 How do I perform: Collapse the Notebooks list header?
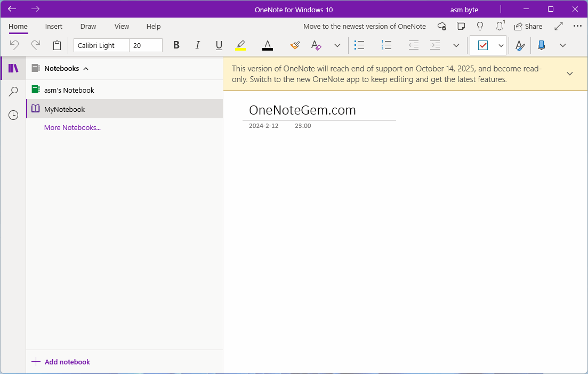(61, 68)
